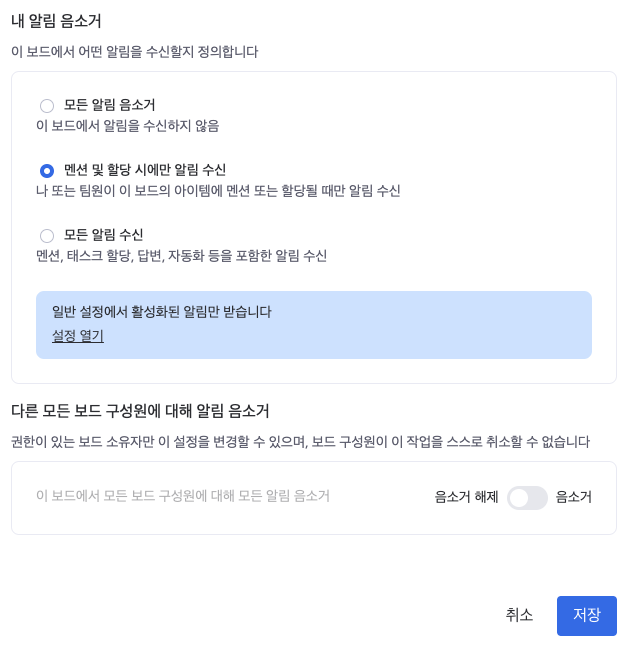This screenshot has width=630, height=654.
Task: Toggle the mute-all-board-members switch
Action: click(x=527, y=498)
